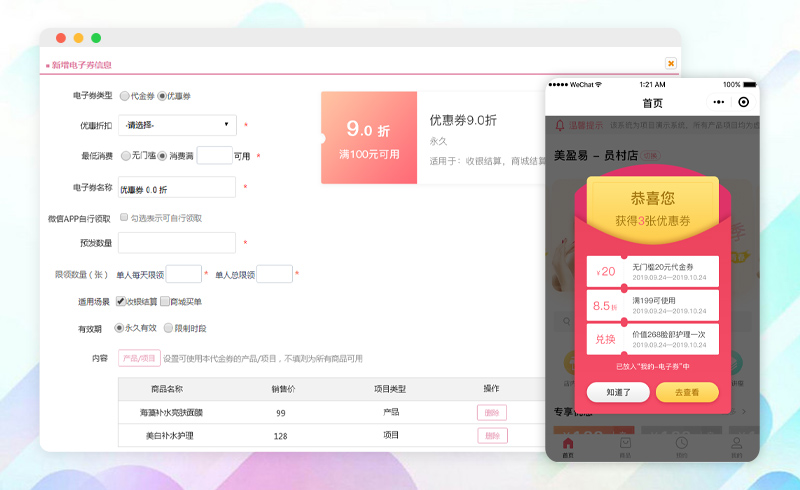Click the 电子券名称 input field
800x490 pixels.
(177, 188)
